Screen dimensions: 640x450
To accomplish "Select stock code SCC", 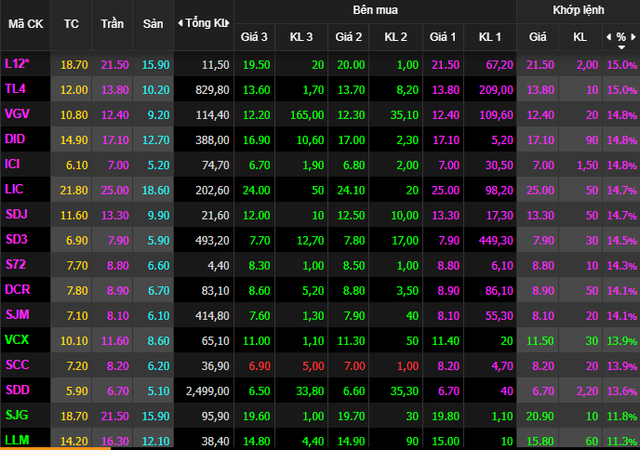I will pos(17,365).
